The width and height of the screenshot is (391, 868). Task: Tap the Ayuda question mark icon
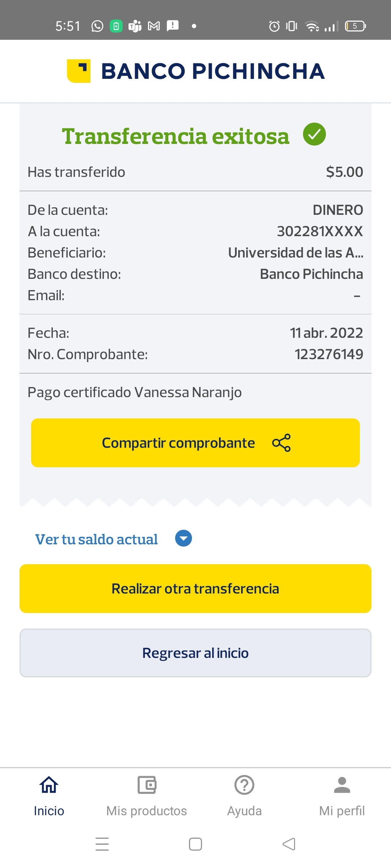[x=244, y=785]
